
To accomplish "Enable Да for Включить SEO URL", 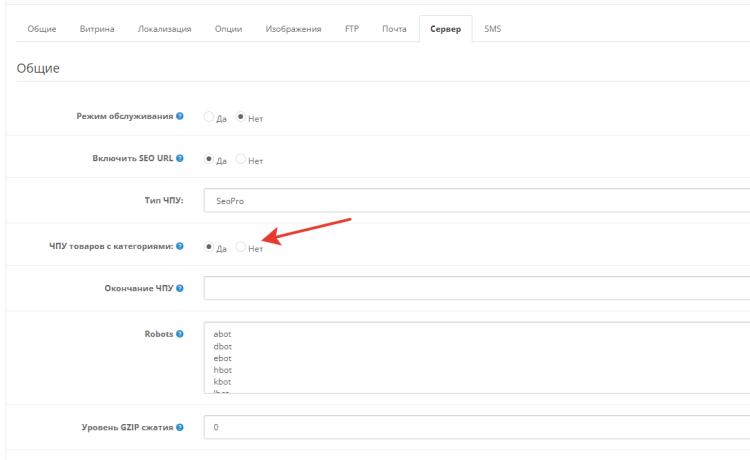I will tap(209, 160).
